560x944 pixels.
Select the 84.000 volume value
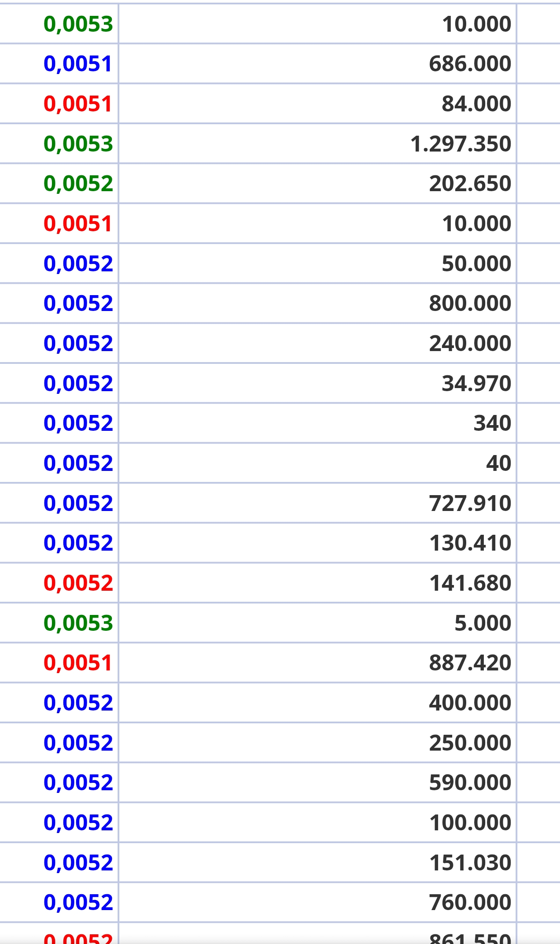(x=476, y=104)
